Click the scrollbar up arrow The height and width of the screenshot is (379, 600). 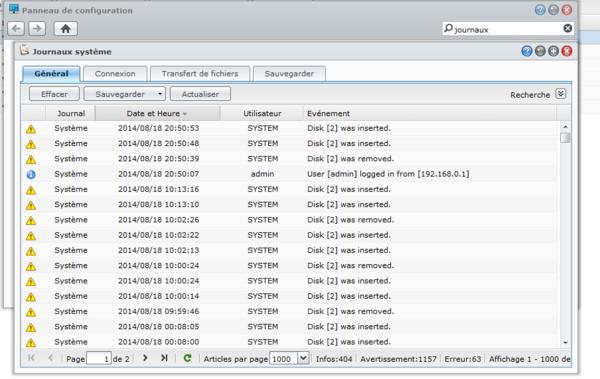point(565,127)
